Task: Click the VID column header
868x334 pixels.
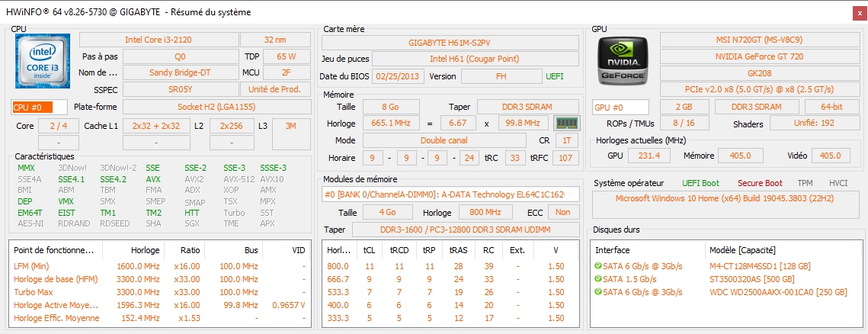Action: [x=286, y=250]
